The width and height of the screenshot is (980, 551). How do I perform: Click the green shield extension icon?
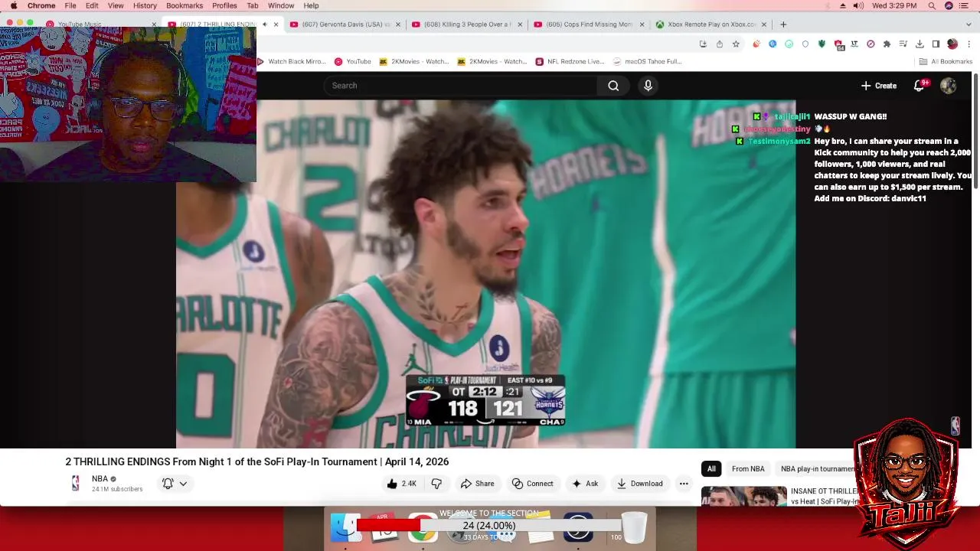(822, 44)
